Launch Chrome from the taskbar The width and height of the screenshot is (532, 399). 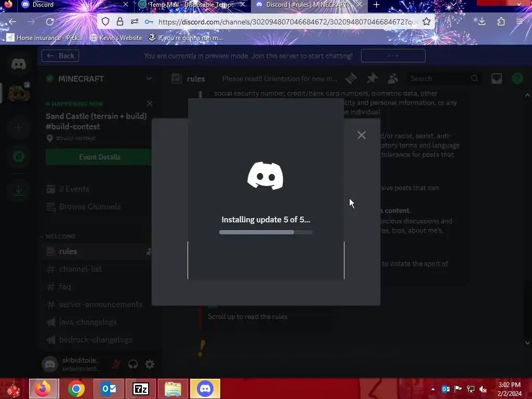coord(76,389)
